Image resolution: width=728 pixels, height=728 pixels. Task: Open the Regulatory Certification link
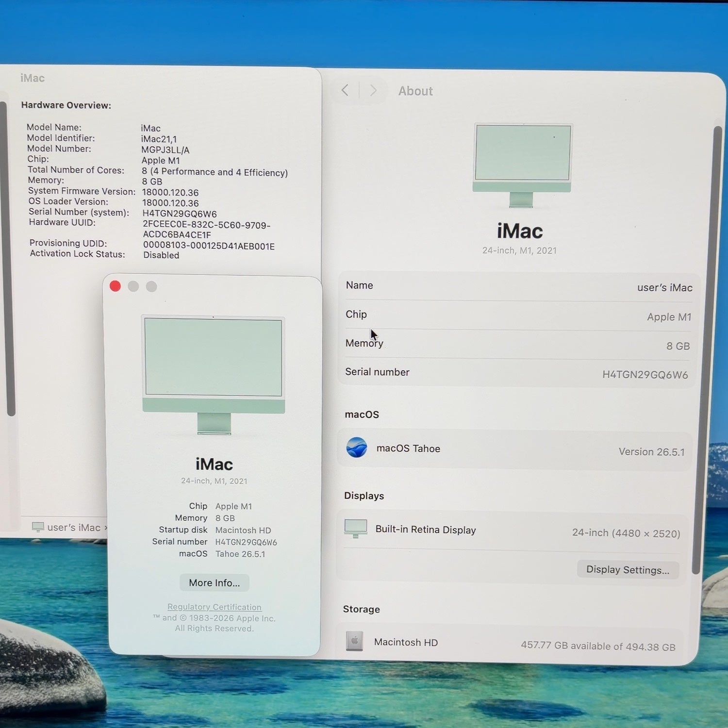click(x=215, y=607)
